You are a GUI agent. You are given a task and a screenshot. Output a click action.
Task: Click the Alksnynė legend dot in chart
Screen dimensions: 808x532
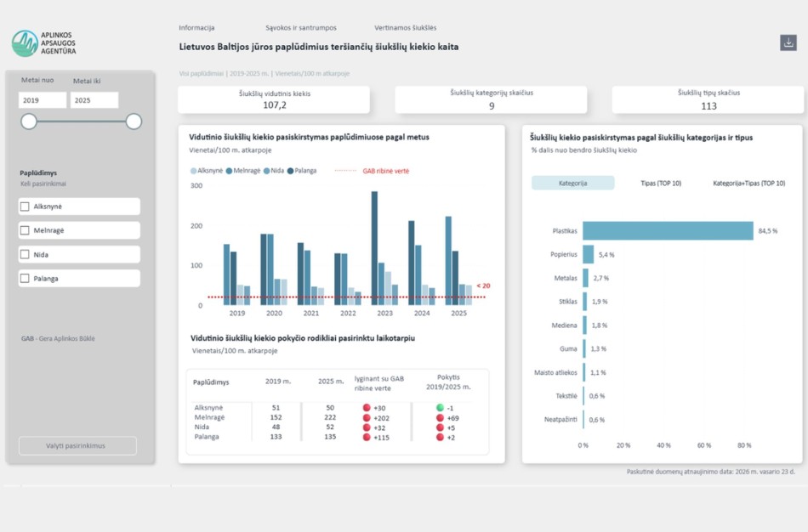coord(193,171)
